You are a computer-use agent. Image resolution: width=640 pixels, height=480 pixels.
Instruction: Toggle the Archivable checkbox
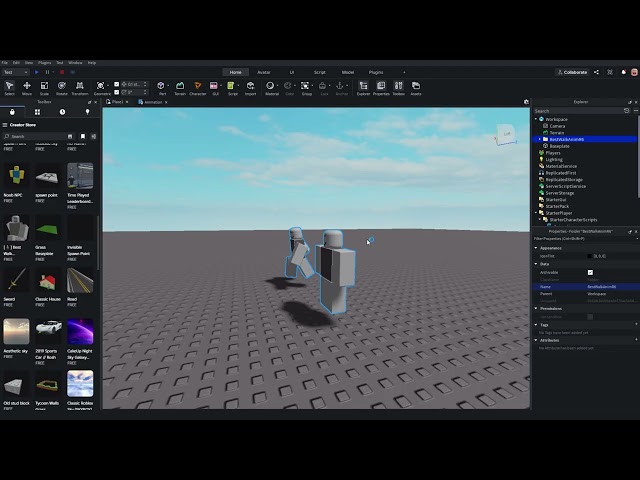click(x=590, y=272)
